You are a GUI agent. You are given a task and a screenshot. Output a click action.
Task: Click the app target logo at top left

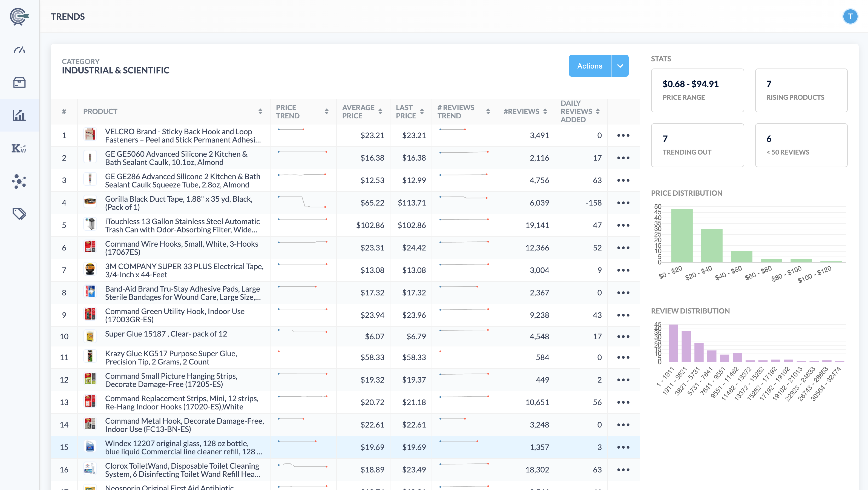pyautogui.click(x=19, y=16)
